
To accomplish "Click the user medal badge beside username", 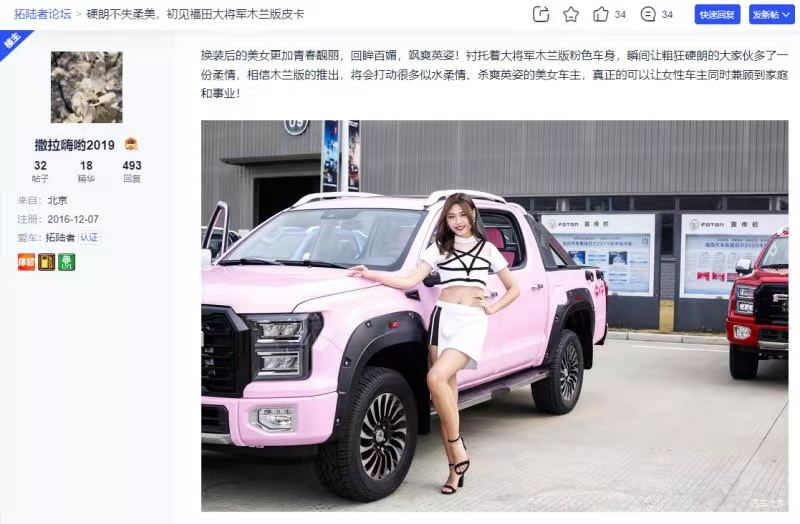I will pyautogui.click(x=131, y=144).
